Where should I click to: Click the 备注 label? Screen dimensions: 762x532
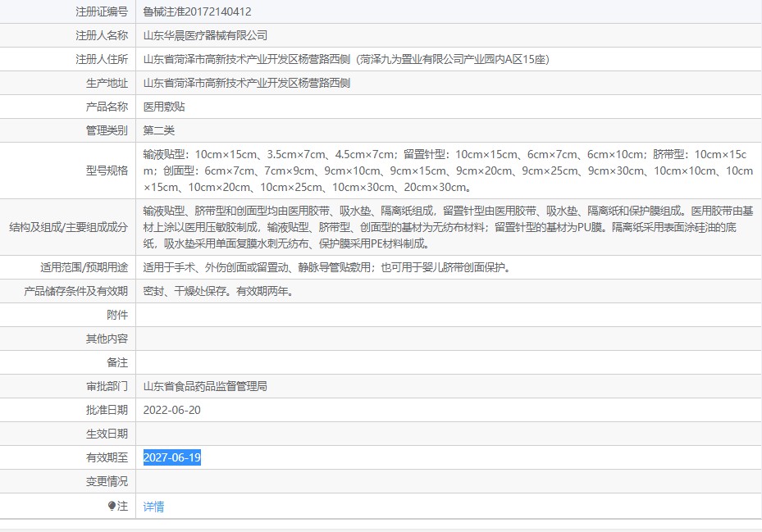[x=117, y=362]
